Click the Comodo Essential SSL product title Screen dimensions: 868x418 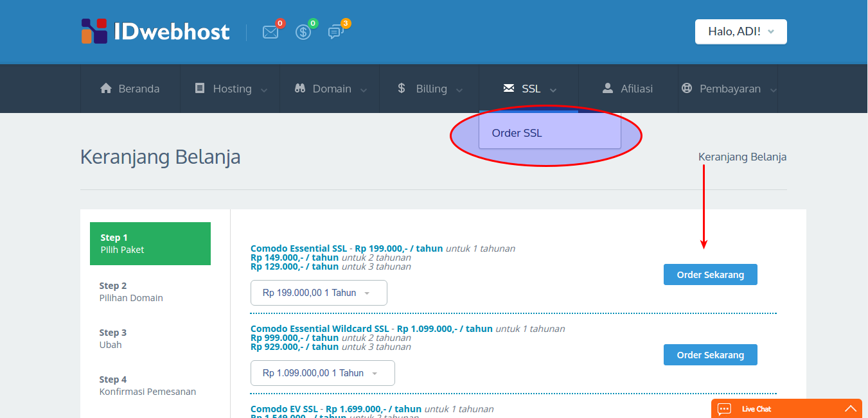[x=299, y=248]
